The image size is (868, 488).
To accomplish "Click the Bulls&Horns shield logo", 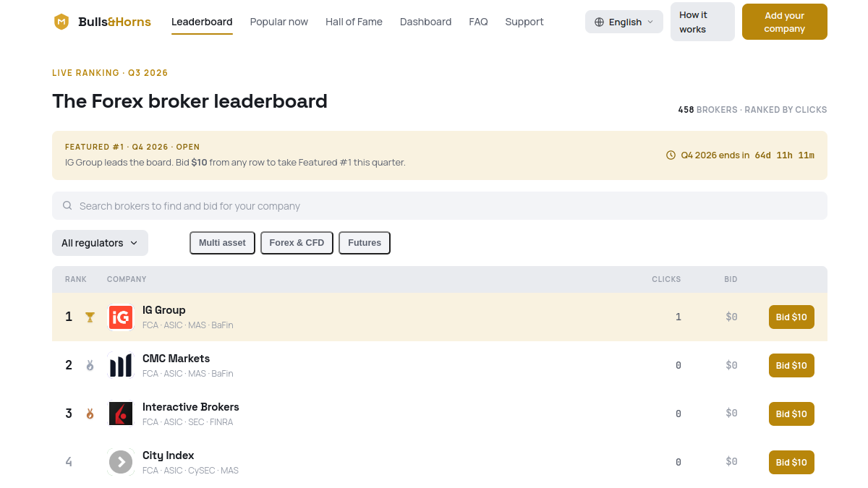I will coord(61,22).
